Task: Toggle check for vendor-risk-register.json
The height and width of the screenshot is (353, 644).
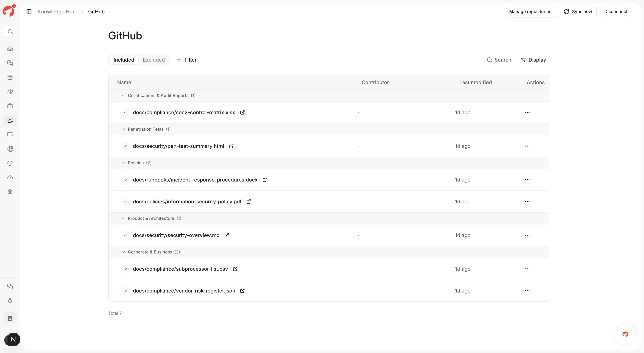Action: pyautogui.click(x=126, y=291)
